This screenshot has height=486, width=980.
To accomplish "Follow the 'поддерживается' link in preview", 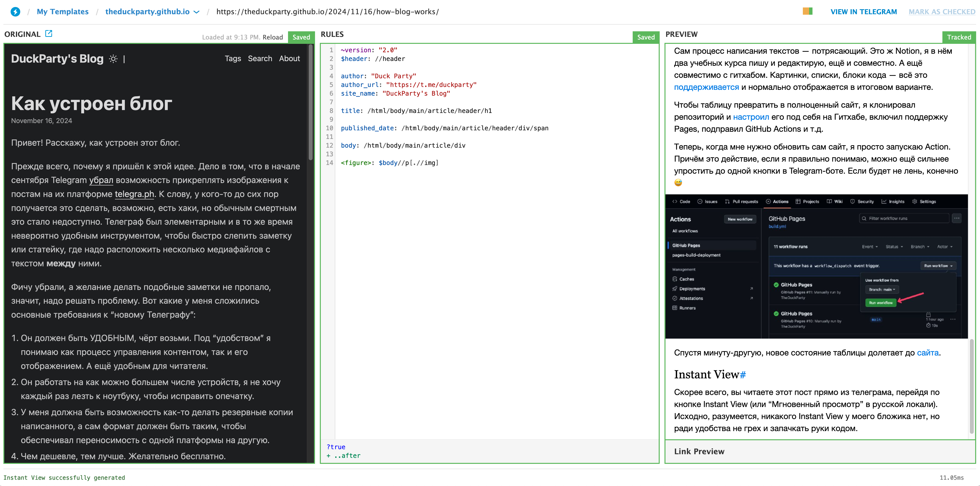I will click(706, 87).
